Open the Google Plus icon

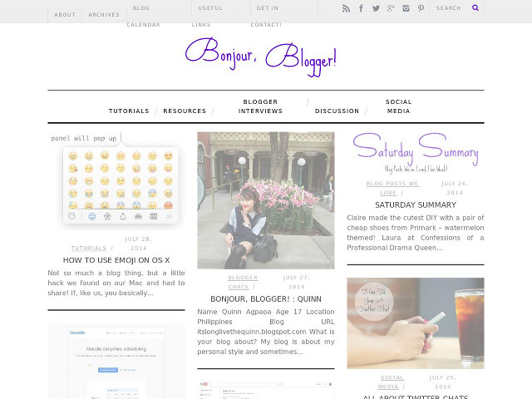(x=391, y=8)
